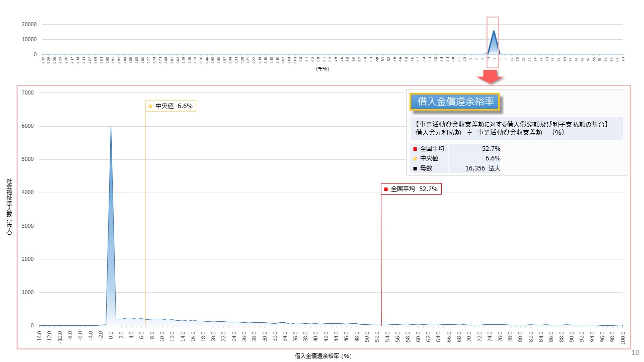Click the bracketed definition 【事業活動資金収支差額に対する…】
The width and height of the screenshot is (644, 362).
tap(512, 124)
